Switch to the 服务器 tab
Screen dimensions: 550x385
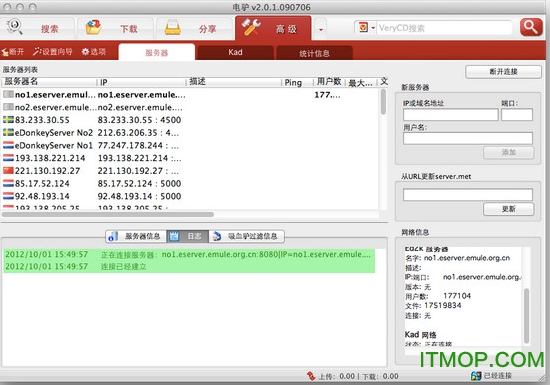(x=157, y=53)
